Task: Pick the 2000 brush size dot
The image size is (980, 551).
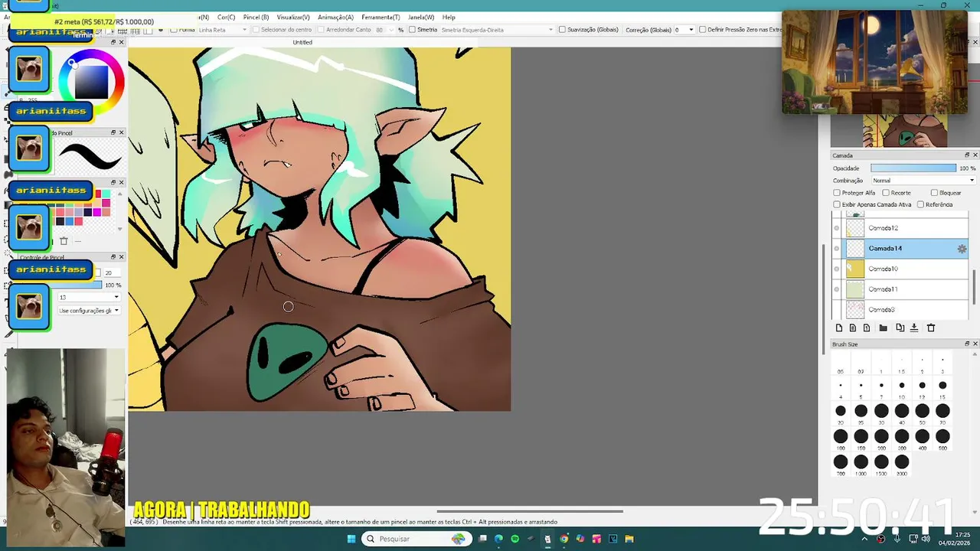Action: (x=902, y=462)
